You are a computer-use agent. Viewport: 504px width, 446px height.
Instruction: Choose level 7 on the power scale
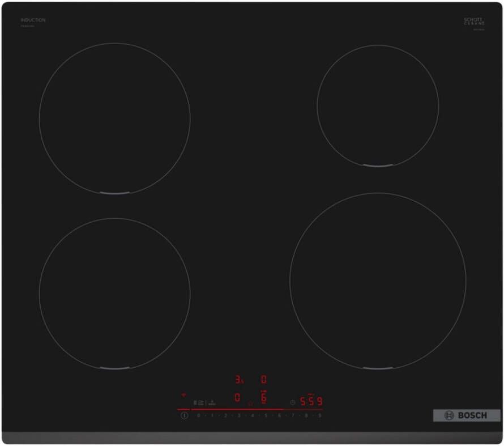tap(293, 415)
